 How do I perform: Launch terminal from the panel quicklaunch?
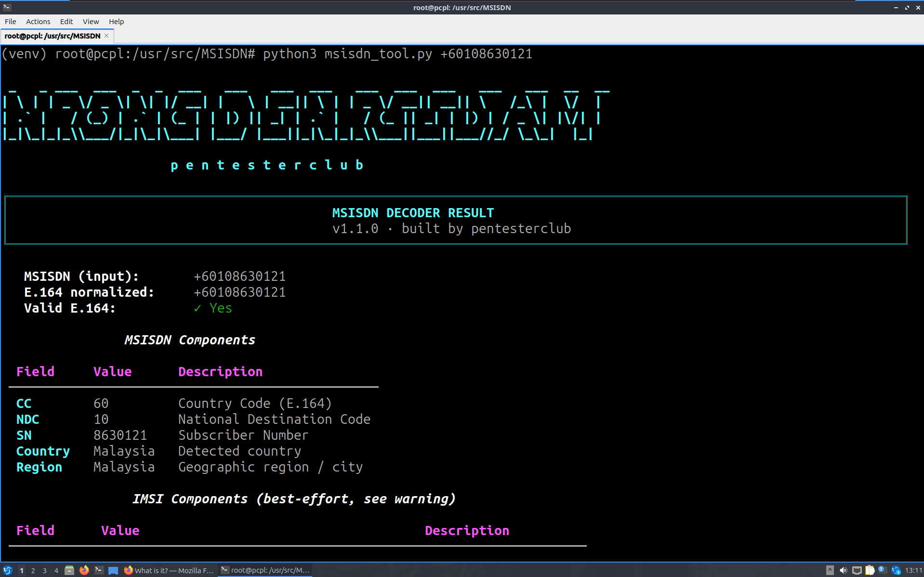pos(99,570)
